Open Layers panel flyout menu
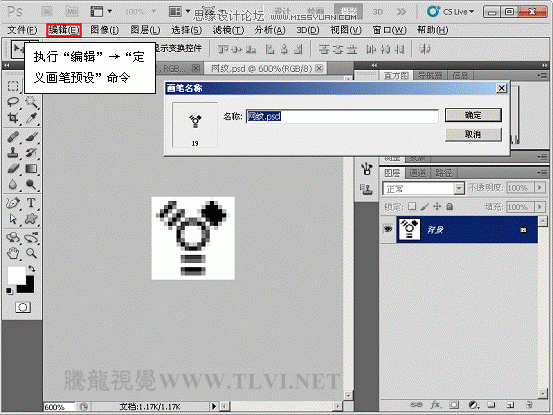 pos(541,172)
